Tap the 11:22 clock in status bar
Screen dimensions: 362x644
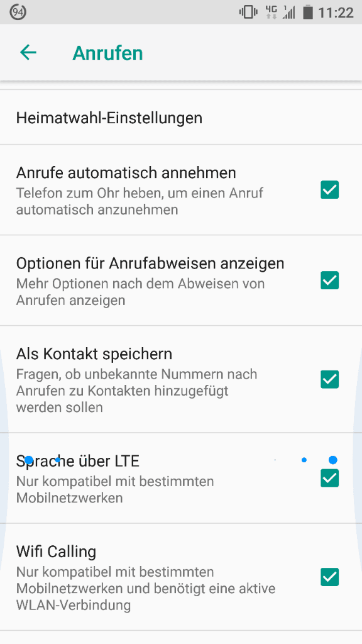(x=336, y=13)
